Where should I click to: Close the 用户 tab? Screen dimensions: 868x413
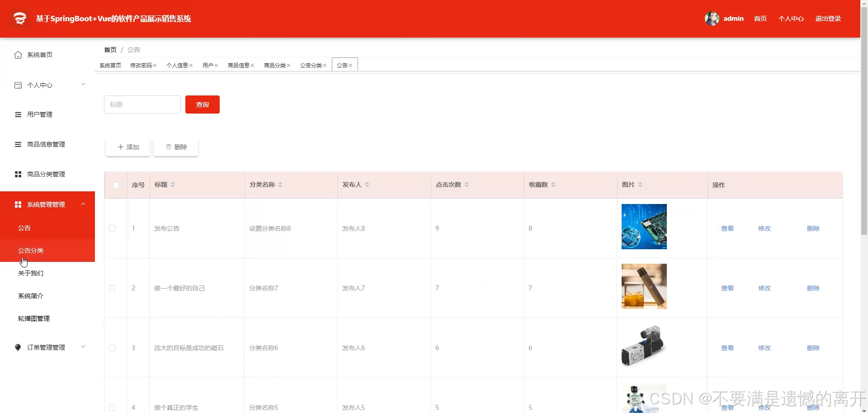coord(216,66)
